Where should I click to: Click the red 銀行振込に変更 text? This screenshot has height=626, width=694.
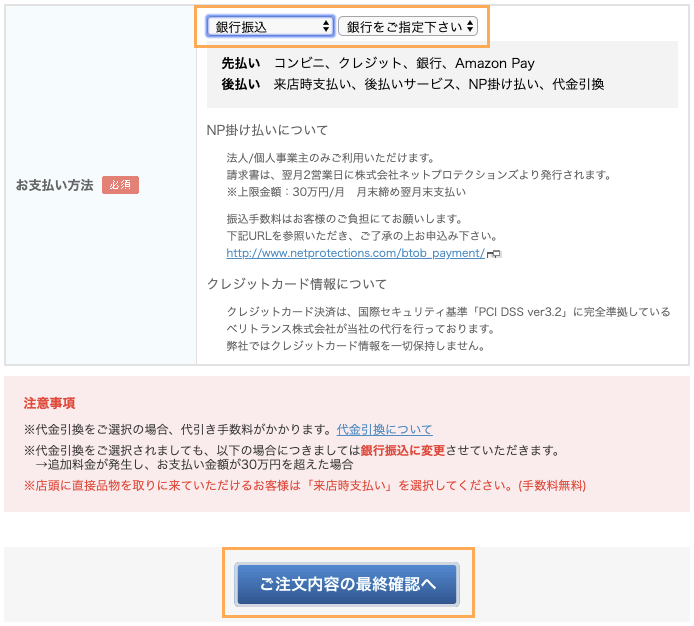click(403, 450)
